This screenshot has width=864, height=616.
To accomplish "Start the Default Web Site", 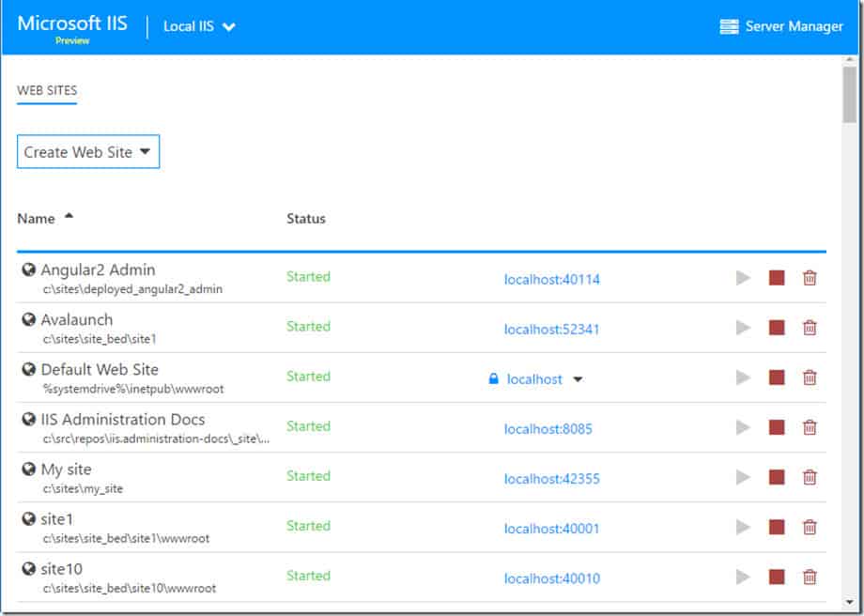I will pos(744,377).
